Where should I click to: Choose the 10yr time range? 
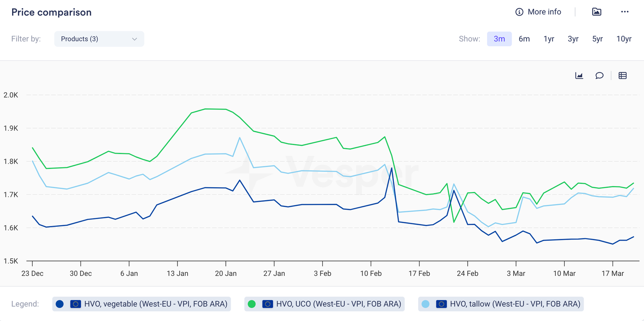click(x=623, y=39)
